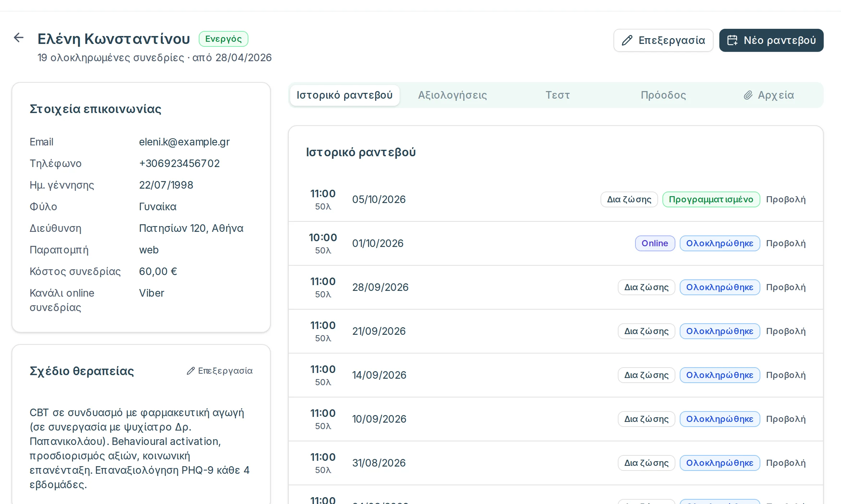Click the date 10/09/2026 in the list
The image size is (841, 504).
pos(379,419)
